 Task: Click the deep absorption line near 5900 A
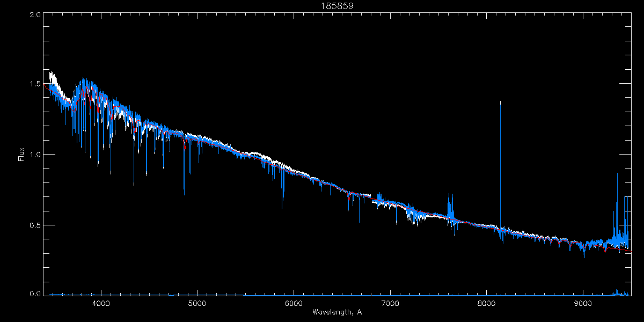[x=282, y=188]
